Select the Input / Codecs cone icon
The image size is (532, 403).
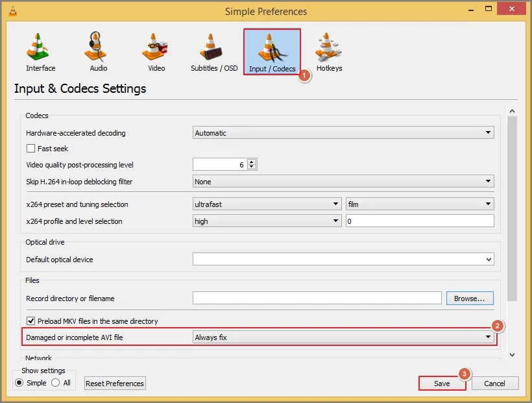(272, 48)
